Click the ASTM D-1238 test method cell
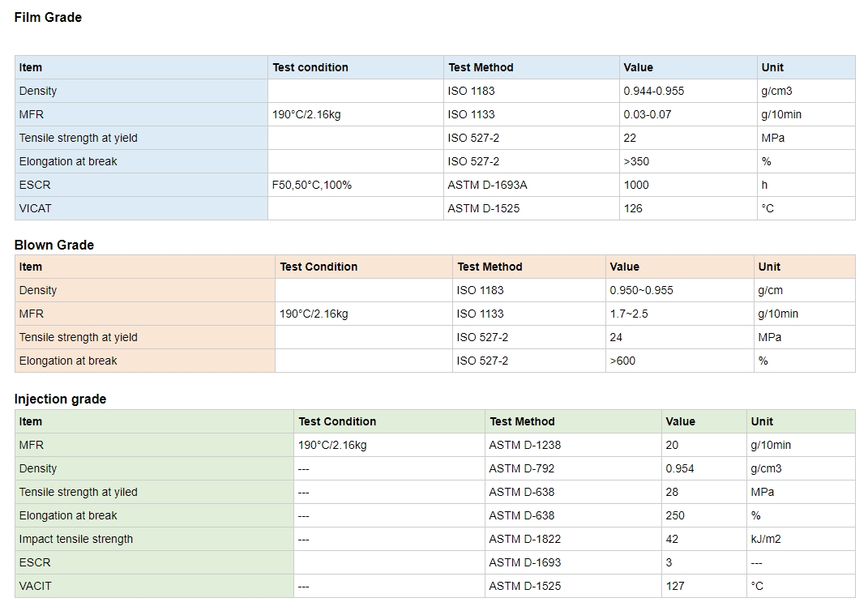Image resolution: width=868 pixels, height=615 pixels. [x=524, y=445]
